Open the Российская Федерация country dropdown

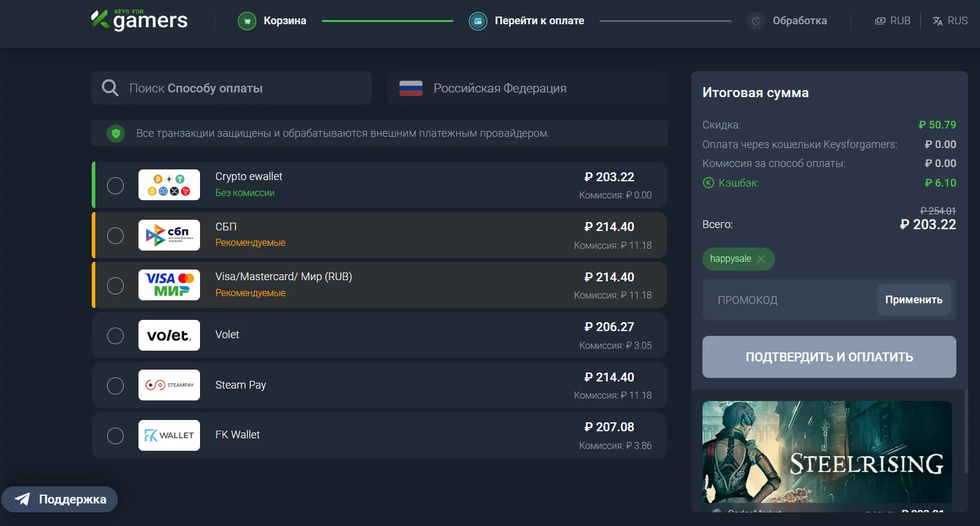[x=527, y=88]
